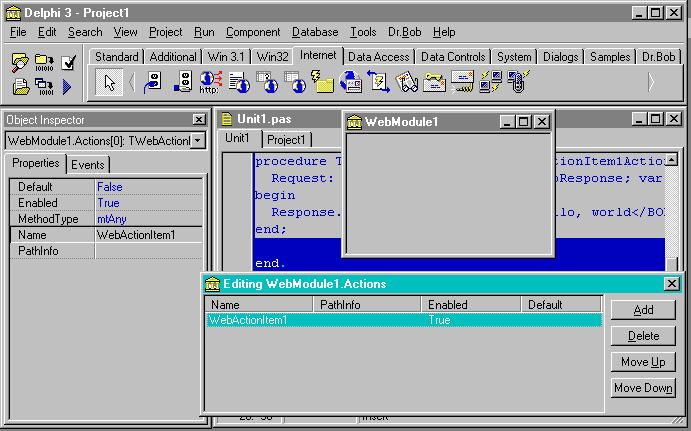Click the checkmark icon on the speedbar
This screenshot has height=431, width=691.
(69, 63)
